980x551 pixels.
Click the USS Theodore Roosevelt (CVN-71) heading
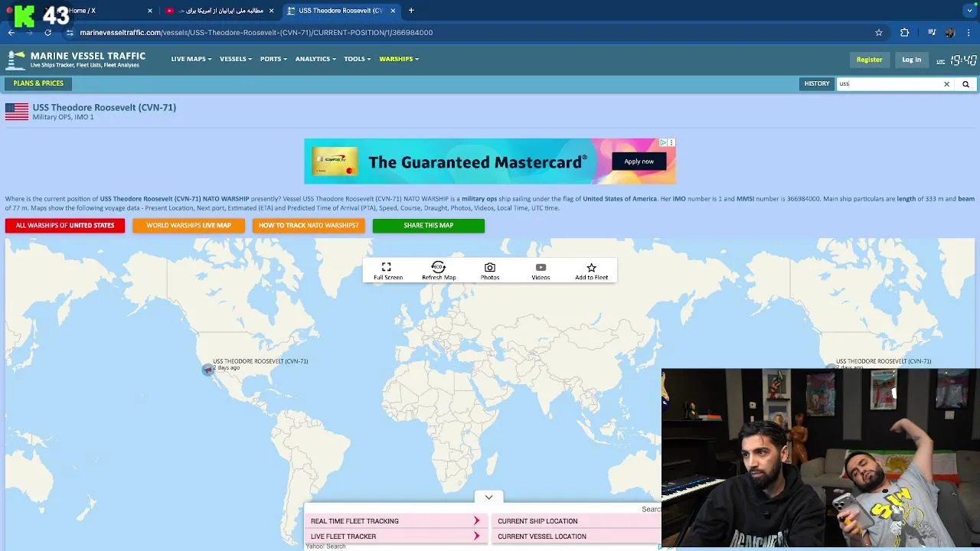pos(104,107)
